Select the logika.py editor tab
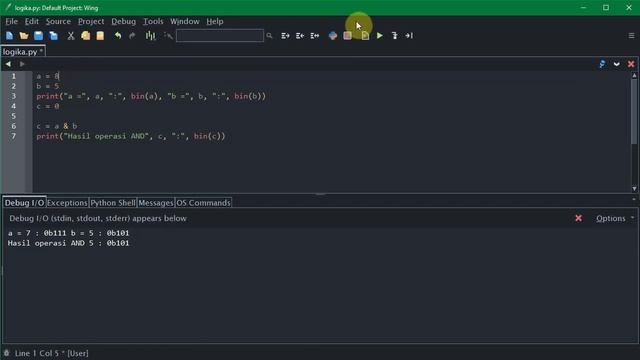Image resolution: width=640 pixels, height=360 pixels. pyautogui.click(x=22, y=52)
